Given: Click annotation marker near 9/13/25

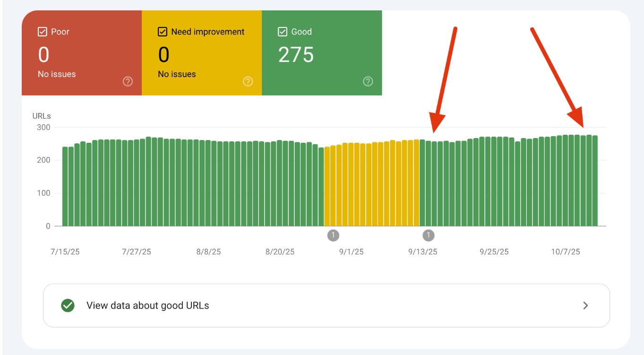Looking at the screenshot, I should [429, 235].
